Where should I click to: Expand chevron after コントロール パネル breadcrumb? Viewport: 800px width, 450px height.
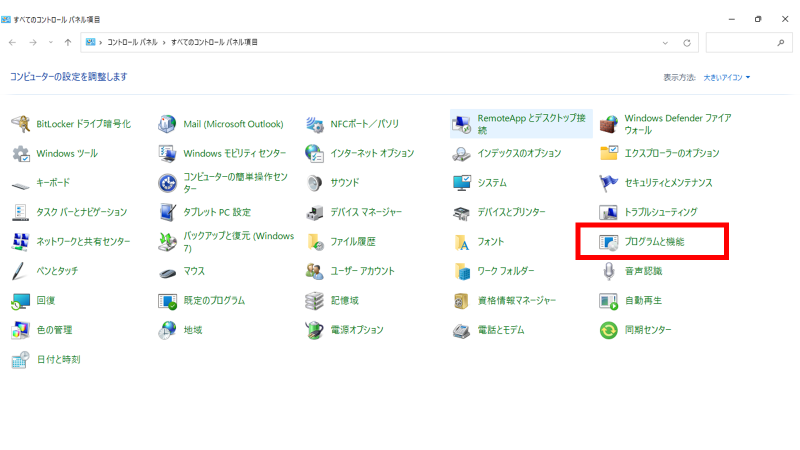[164, 42]
